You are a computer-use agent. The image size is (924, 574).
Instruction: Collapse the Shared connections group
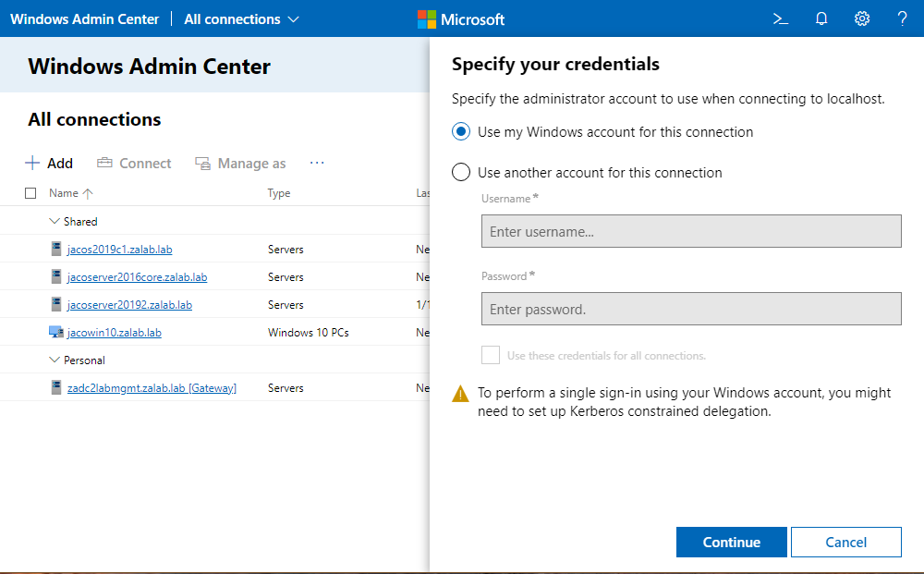54,221
